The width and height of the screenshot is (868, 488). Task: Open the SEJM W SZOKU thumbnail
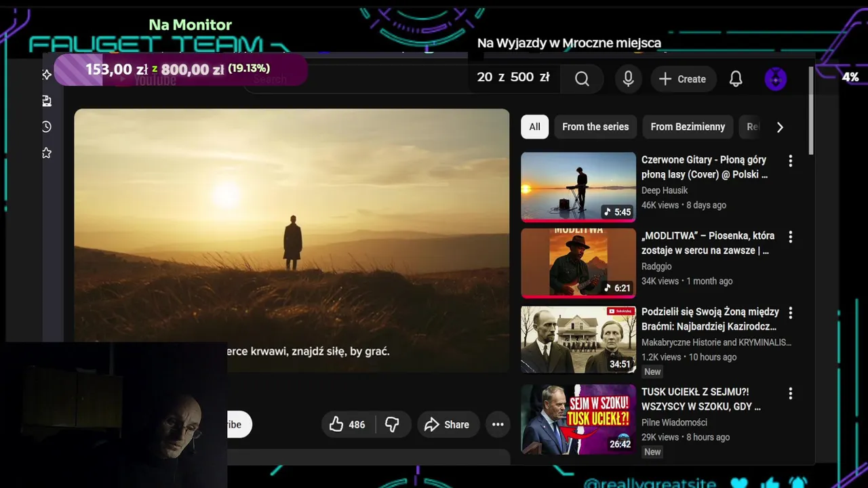pyautogui.click(x=578, y=419)
